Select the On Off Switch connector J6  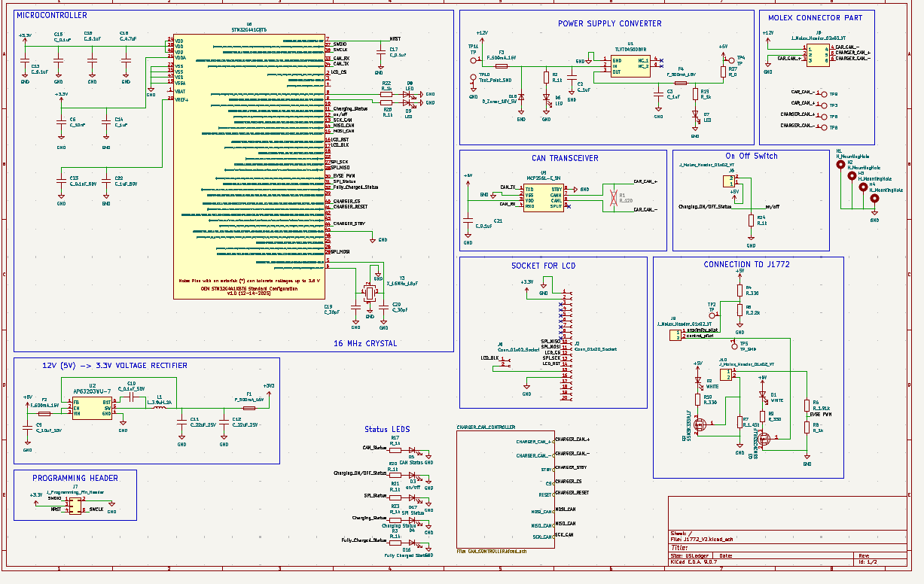(x=729, y=181)
